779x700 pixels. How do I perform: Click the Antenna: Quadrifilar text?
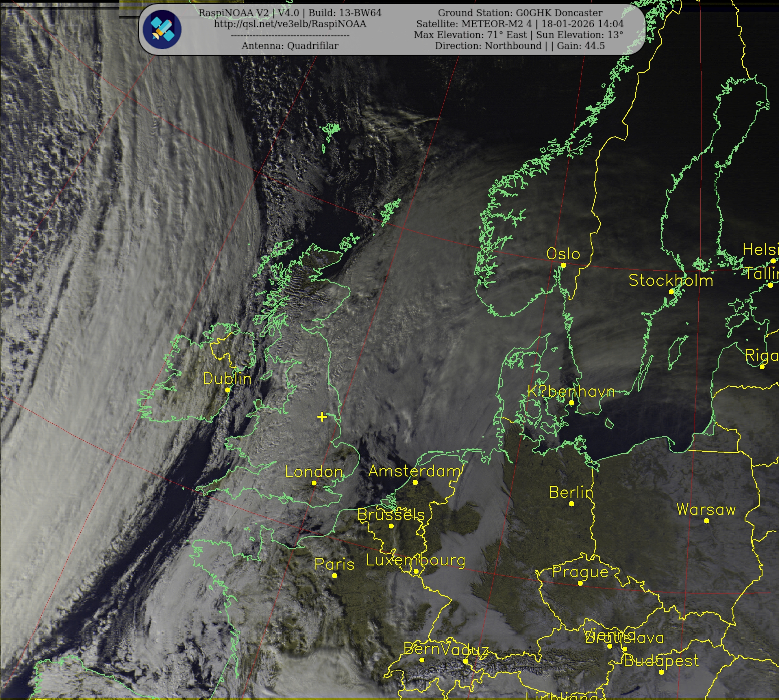[290, 46]
